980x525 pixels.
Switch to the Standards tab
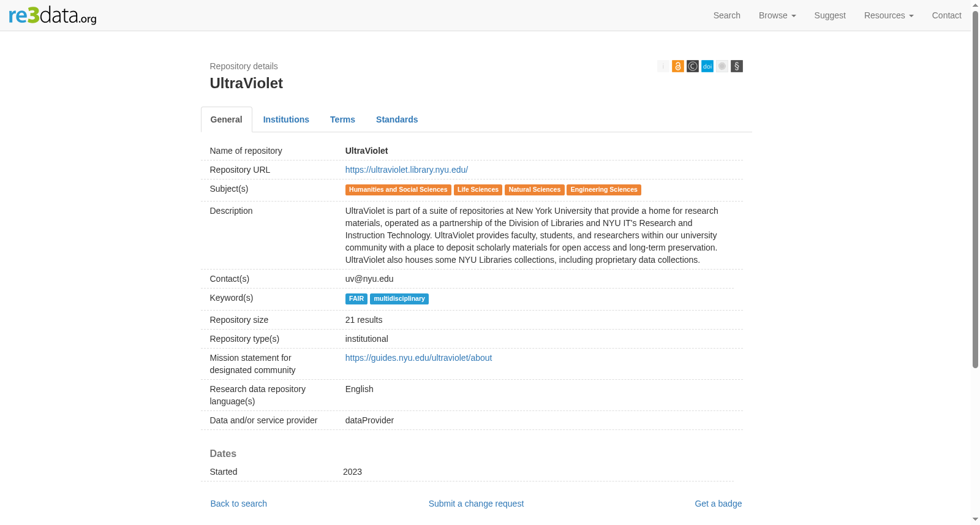click(397, 119)
